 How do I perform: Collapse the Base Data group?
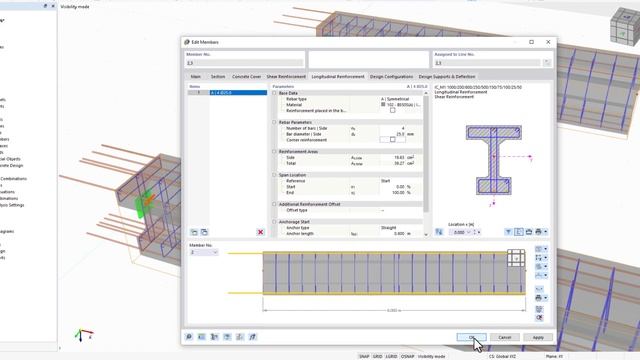click(x=274, y=93)
